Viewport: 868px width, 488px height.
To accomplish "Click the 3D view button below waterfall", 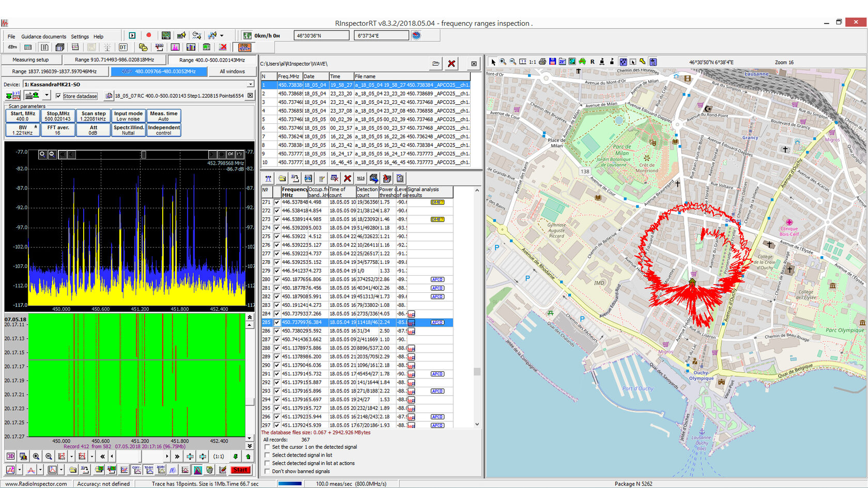I will pos(10,456).
